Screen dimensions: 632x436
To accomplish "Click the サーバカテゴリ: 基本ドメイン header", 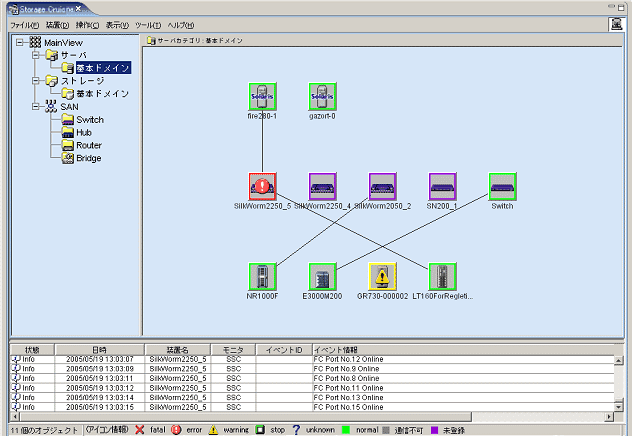I will 200,41.
